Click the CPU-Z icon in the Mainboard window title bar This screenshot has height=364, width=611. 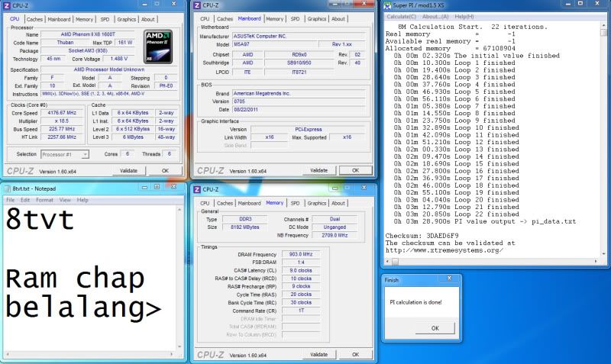(x=197, y=5)
